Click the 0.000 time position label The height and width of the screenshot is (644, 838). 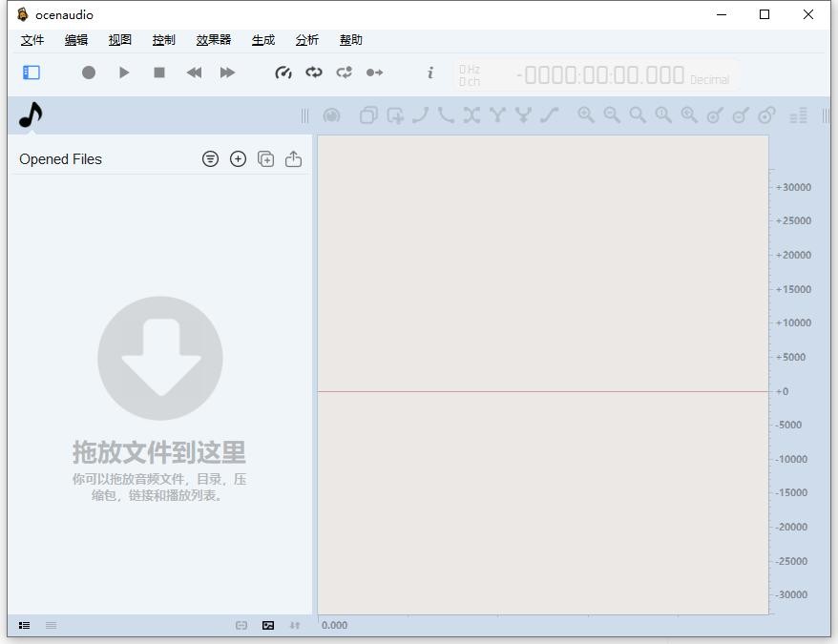(335, 625)
